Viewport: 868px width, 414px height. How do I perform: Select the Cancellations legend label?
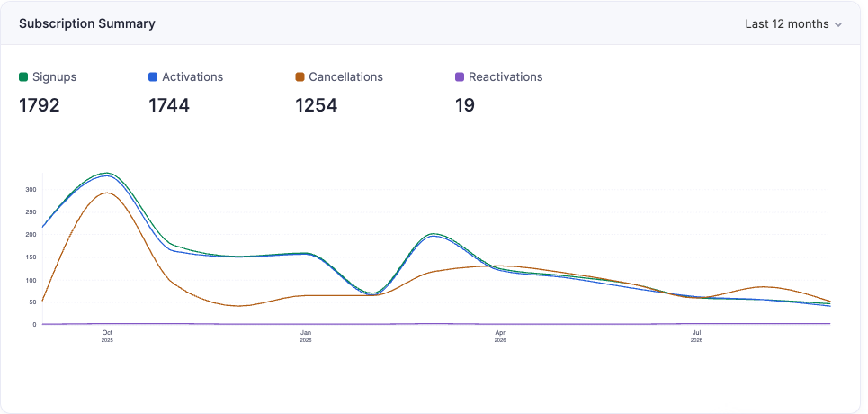coord(346,77)
